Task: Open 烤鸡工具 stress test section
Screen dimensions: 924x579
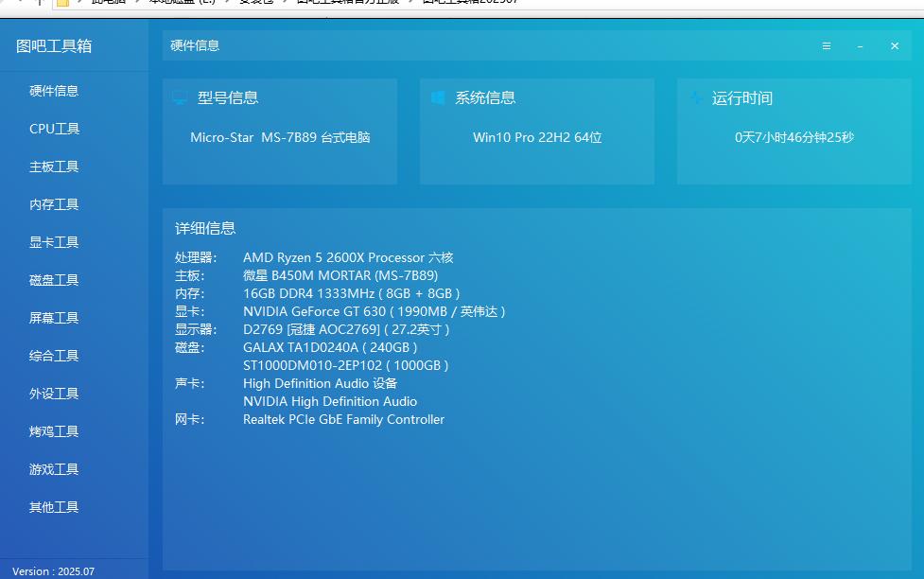Action: pyautogui.click(x=54, y=431)
